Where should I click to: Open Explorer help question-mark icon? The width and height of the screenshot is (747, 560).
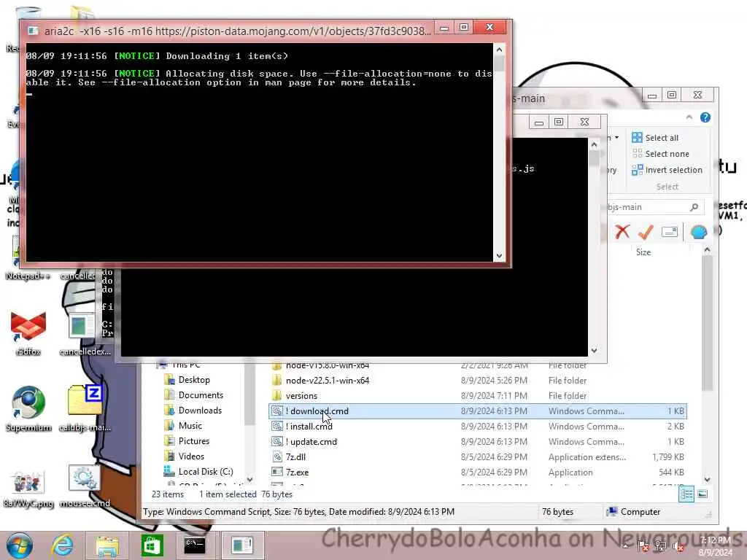click(705, 117)
